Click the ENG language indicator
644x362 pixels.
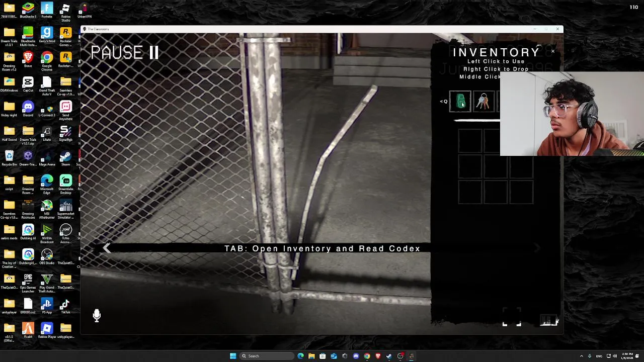pos(599,356)
